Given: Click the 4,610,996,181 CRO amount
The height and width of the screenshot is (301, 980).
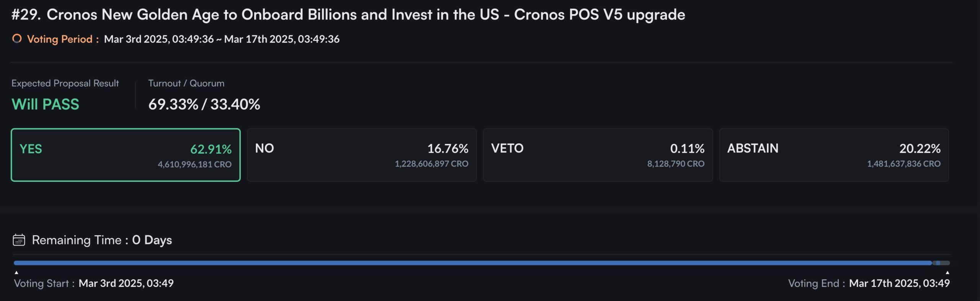Looking at the screenshot, I should tap(194, 164).
